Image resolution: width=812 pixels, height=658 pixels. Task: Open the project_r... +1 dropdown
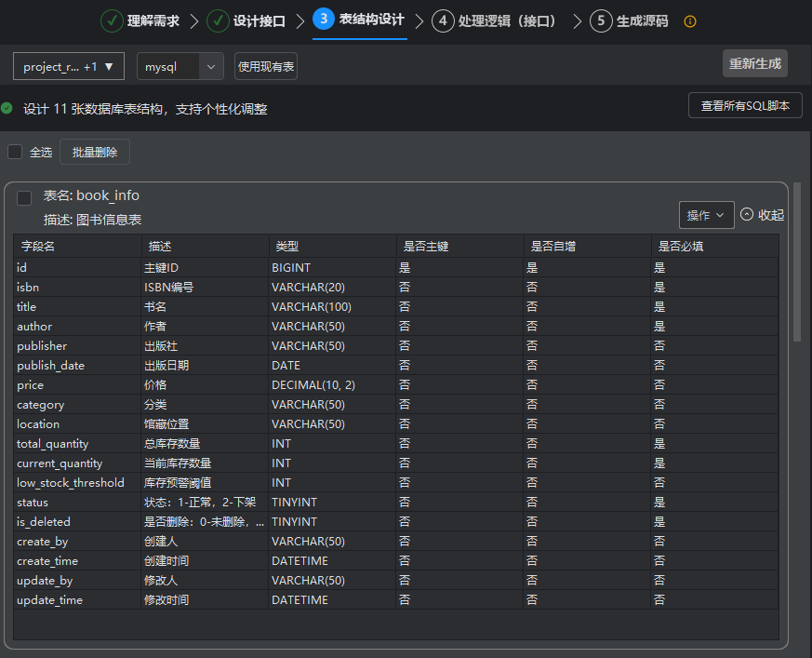[69, 67]
